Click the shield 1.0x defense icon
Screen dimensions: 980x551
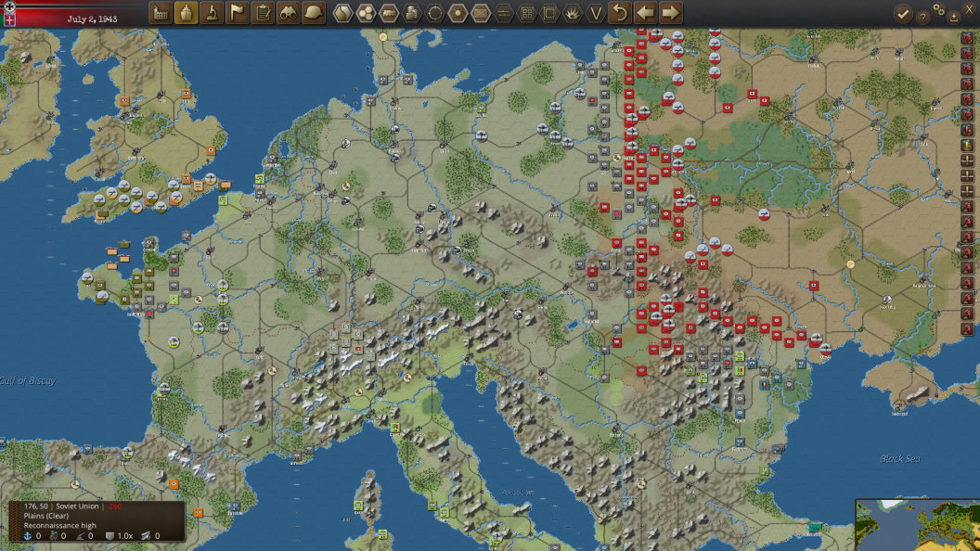110,535
